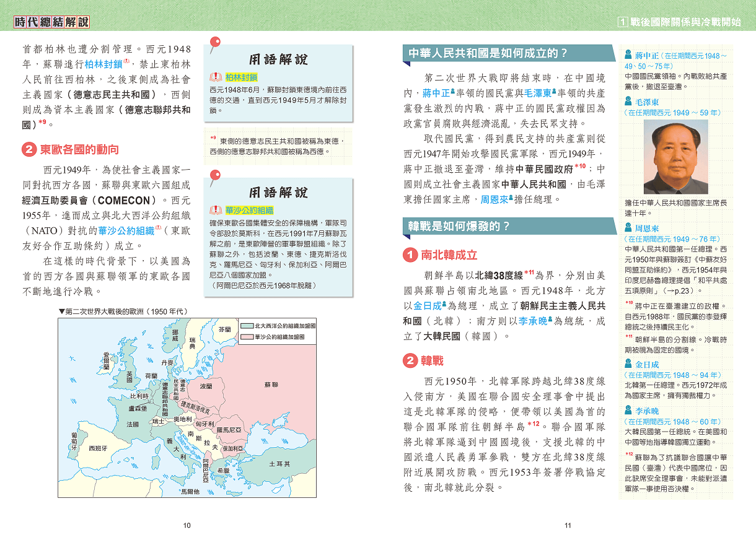This screenshot has height=545, width=756.
Task: Click the 芬蘭 label on the map
Action: (x=224, y=329)
